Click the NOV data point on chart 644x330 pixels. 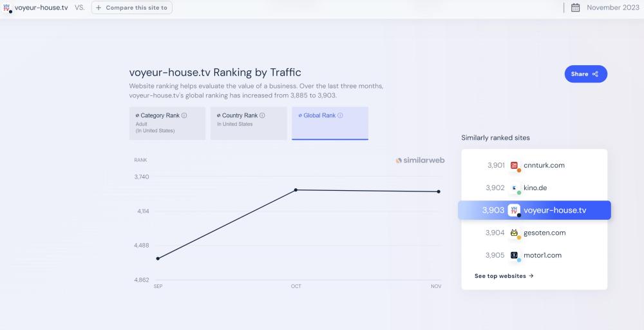(x=439, y=191)
